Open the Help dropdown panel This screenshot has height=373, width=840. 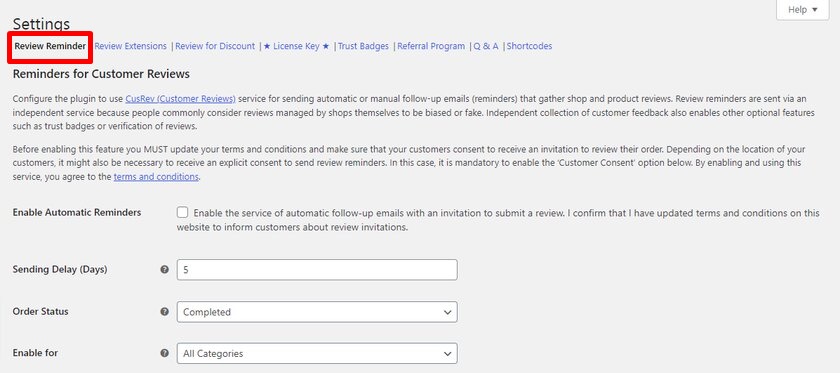802,10
